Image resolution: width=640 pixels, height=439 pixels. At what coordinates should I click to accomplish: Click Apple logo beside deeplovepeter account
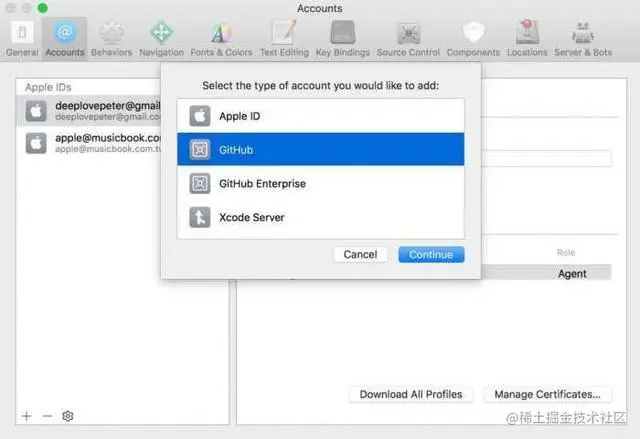click(x=36, y=111)
